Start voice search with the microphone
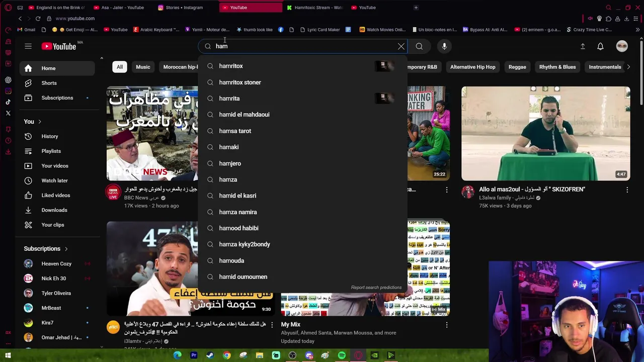Image resolution: width=644 pixels, height=362 pixels. (x=444, y=46)
